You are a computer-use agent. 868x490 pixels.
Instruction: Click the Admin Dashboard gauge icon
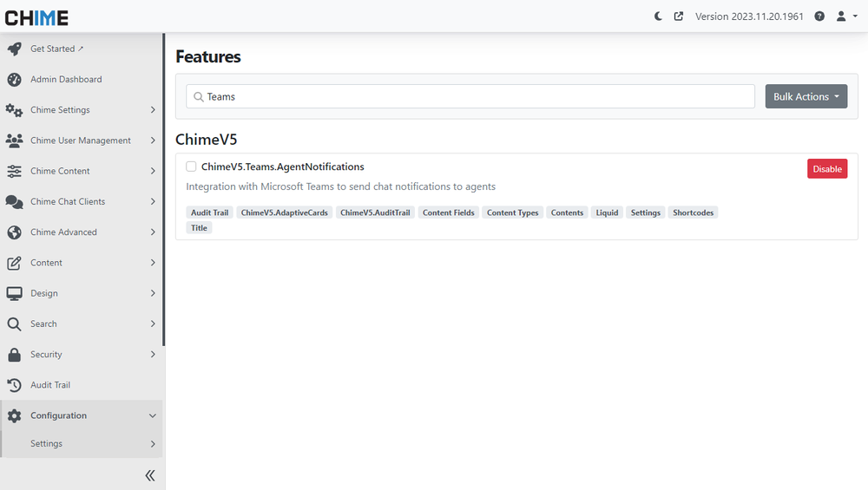coord(15,80)
